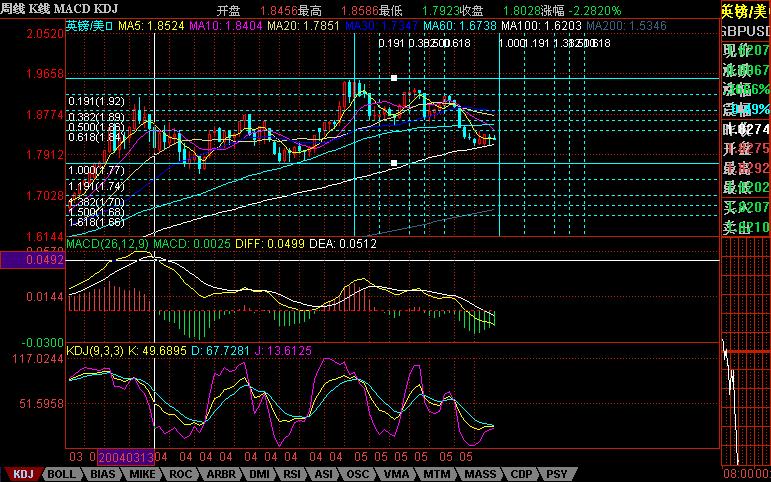Click the upper Fibonacci anchor handle
This screenshot has width=771, height=482.
[x=394, y=78]
